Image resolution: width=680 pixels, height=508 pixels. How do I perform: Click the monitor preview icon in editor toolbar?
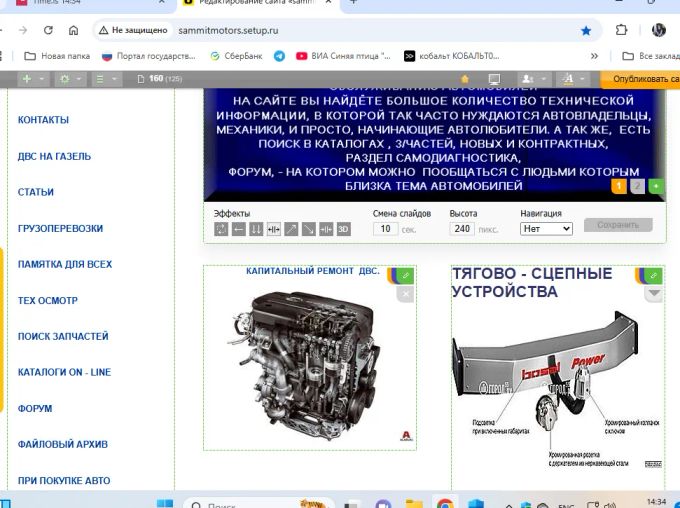pyautogui.click(x=494, y=79)
